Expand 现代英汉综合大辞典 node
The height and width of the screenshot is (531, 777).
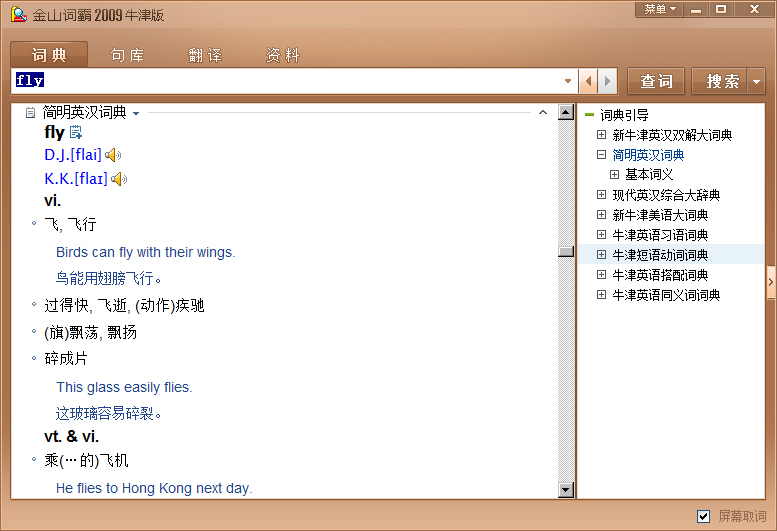[x=601, y=195]
